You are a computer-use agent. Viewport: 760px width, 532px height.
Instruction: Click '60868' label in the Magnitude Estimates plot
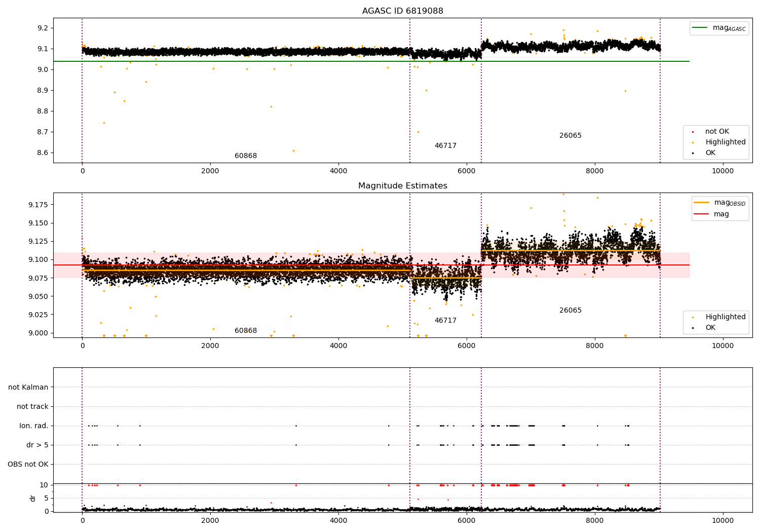point(246,331)
